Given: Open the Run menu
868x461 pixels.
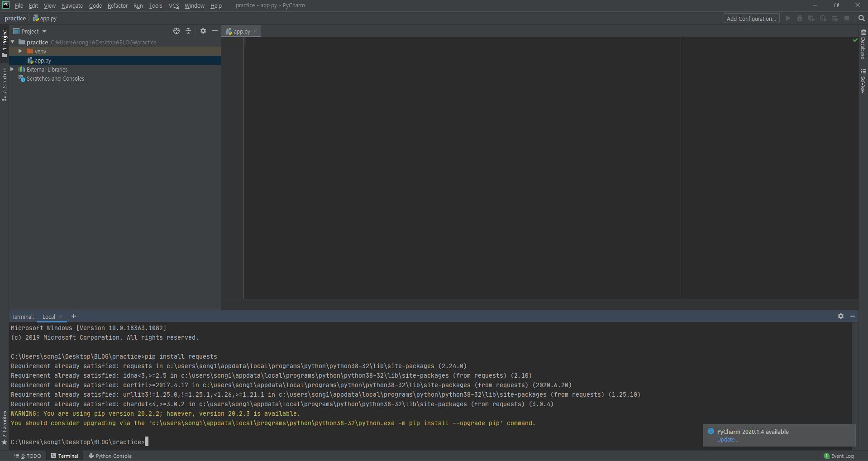Looking at the screenshot, I should (138, 5).
